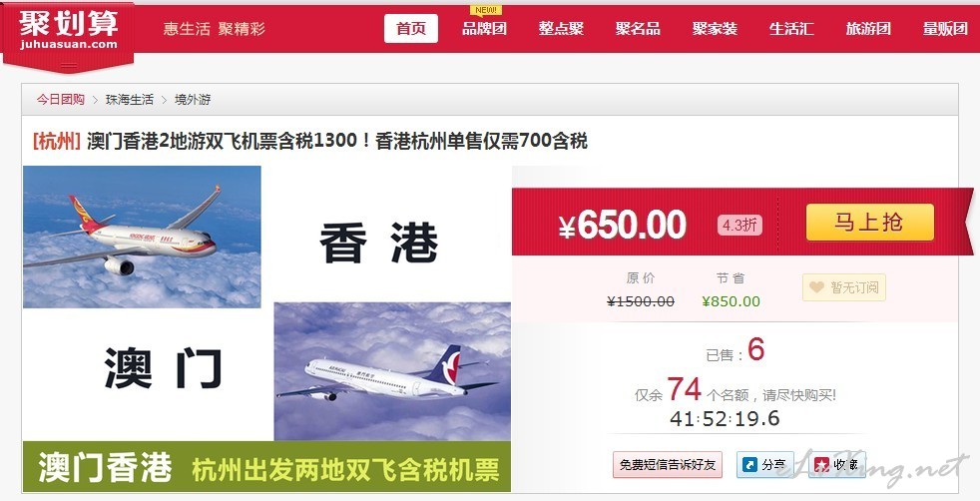Viewport: 980px width, 501px height.
Task: Switch to the 品牌团 tab
Action: tap(484, 29)
